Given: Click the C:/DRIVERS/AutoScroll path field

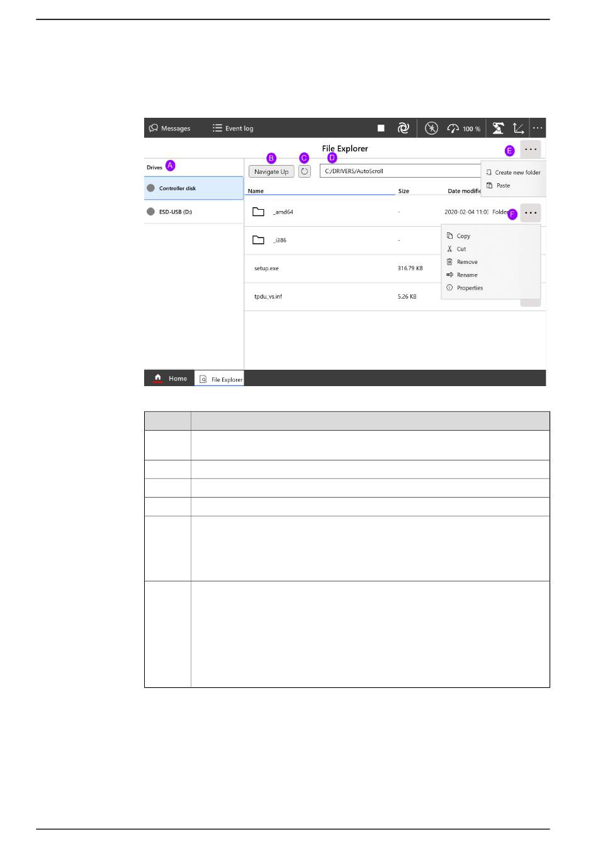Looking at the screenshot, I should click(x=400, y=171).
